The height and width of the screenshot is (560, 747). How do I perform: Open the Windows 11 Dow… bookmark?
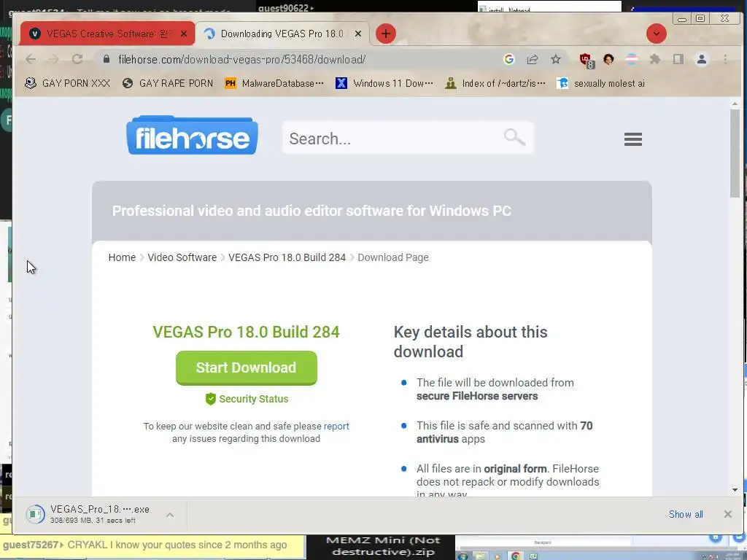pos(384,83)
